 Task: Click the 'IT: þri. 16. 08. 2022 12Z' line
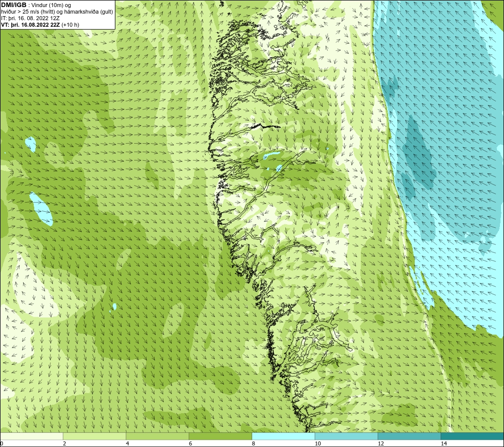tap(30, 18)
